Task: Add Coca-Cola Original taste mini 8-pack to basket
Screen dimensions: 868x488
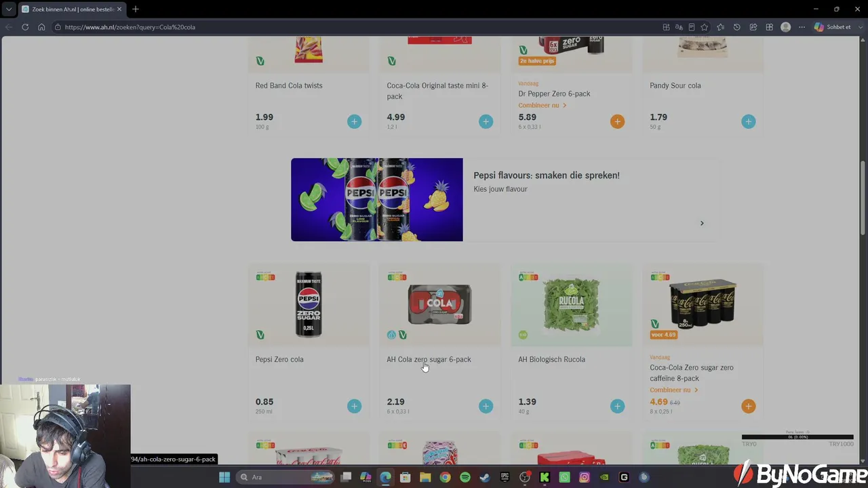Action: (486, 121)
